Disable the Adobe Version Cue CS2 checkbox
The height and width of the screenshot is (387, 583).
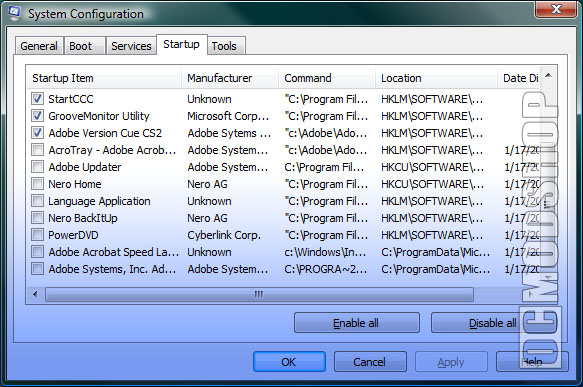[37, 133]
